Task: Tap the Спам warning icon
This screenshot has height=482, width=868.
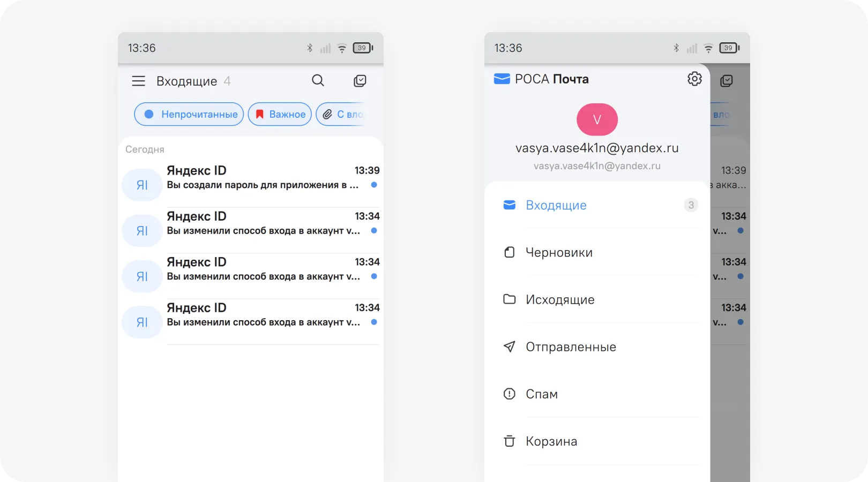Action: 510,394
